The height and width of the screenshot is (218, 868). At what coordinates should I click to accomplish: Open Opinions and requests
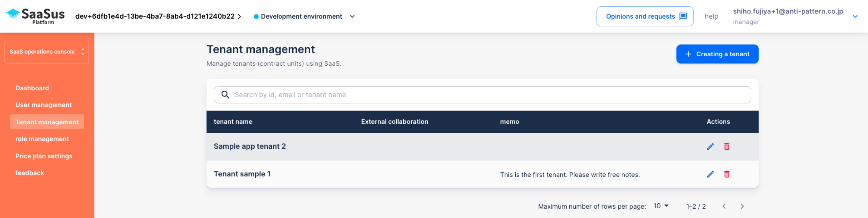click(x=645, y=16)
